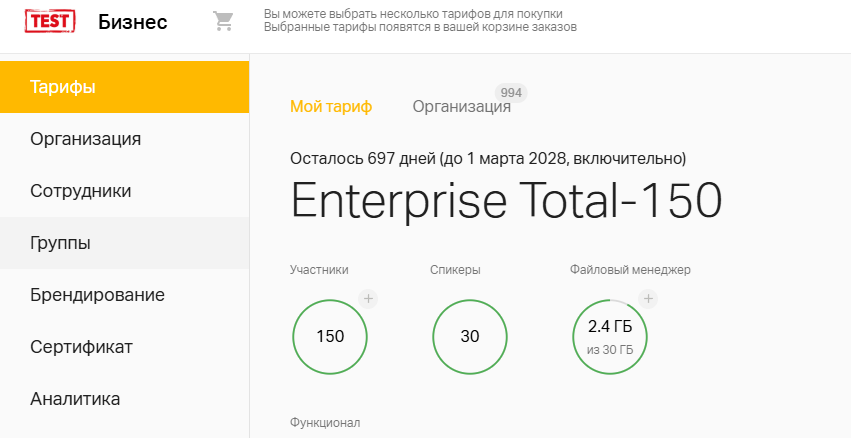
Task: Open the Сертификат section
Action: (81, 347)
